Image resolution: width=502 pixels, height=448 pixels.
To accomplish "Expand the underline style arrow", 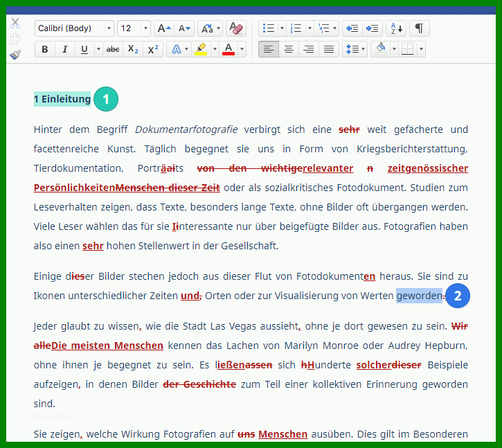I will point(98,49).
